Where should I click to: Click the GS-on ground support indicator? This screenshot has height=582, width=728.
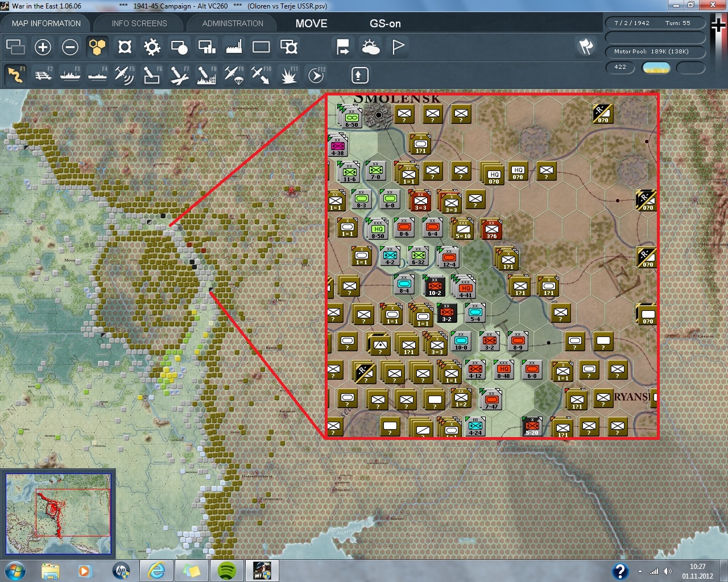385,23
